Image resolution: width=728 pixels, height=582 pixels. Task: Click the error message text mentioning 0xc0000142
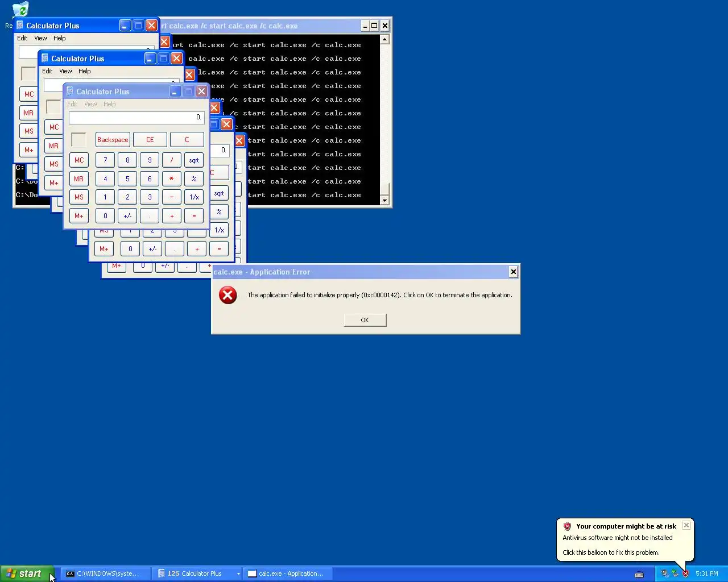click(x=380, y=295)
